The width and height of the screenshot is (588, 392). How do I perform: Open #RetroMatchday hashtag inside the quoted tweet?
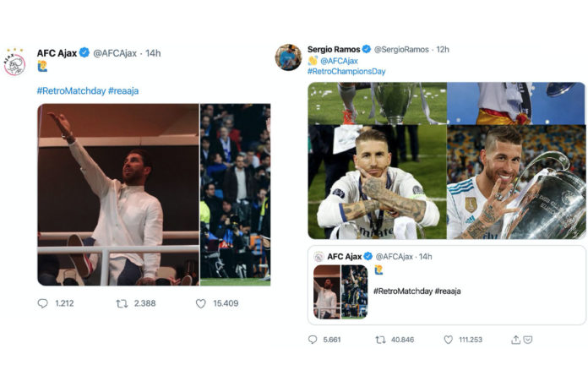click(402, 291)
